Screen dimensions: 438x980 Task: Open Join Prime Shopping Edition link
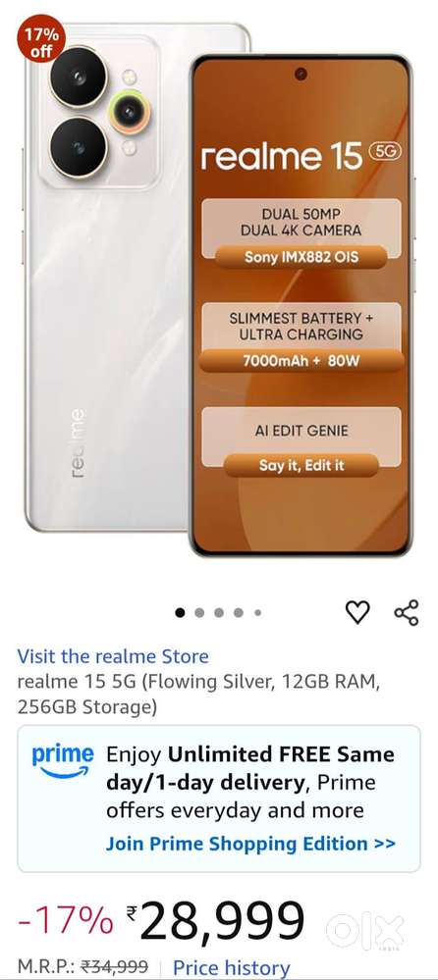(250, 843)
